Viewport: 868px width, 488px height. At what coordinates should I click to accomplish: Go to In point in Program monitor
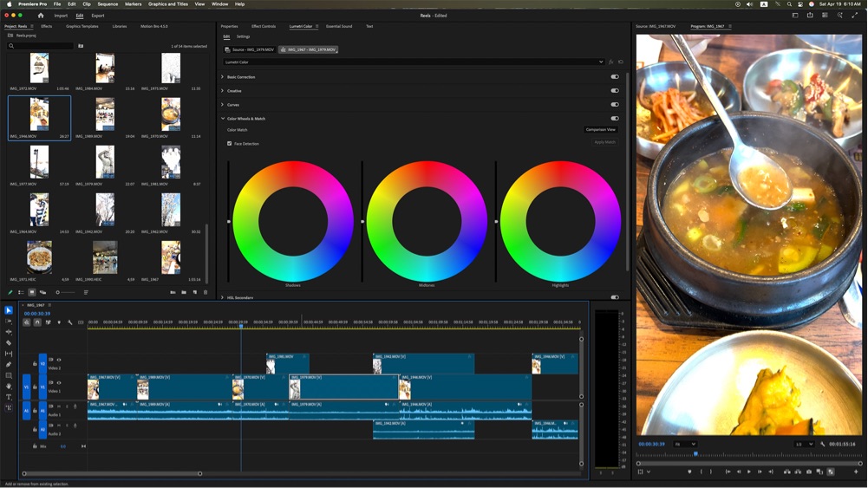(x=728, y=472)
